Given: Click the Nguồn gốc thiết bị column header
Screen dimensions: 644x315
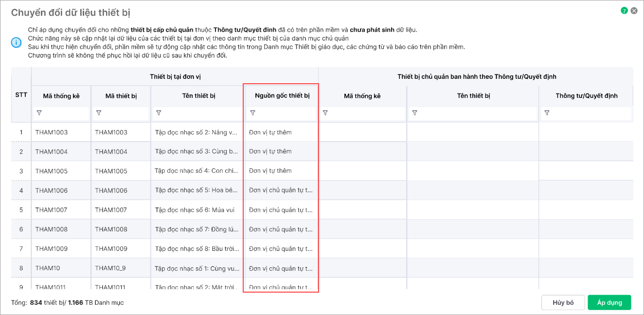Looking at the screenshot, I should tap(282, 96).
